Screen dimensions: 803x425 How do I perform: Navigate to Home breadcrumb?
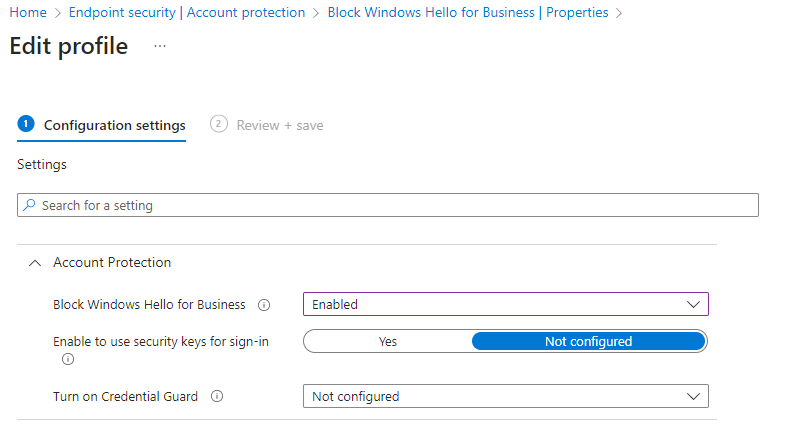tap(27, 13)
